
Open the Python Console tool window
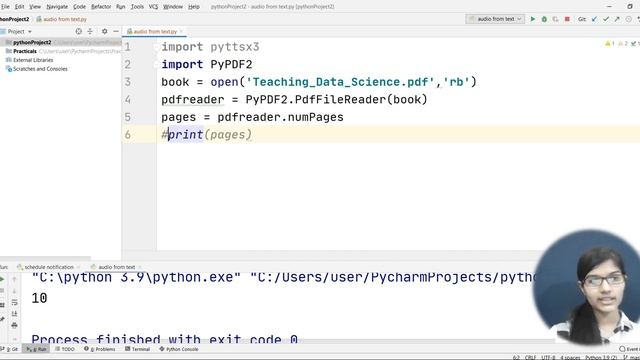[179, 349]
